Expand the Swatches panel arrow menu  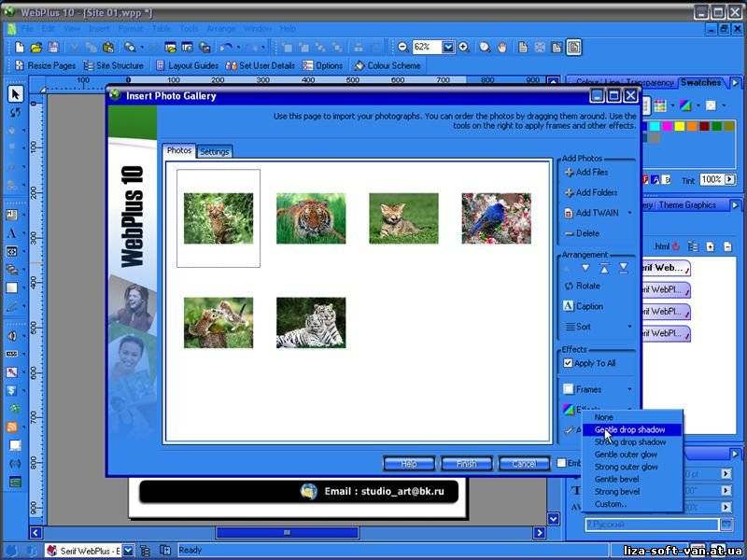click(x=735, y=83)
